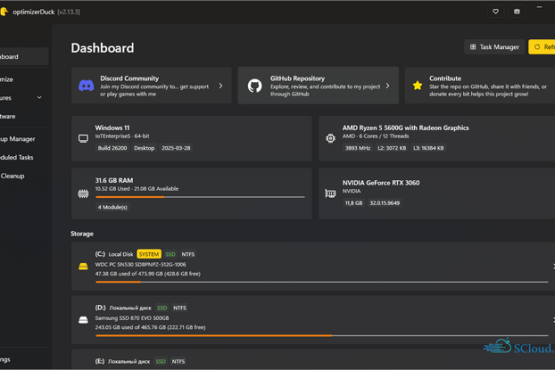Image resolution: width=555 pixels, height=370 pixels.
Task: Click the Dashboard page title
Action: (102, 48)
